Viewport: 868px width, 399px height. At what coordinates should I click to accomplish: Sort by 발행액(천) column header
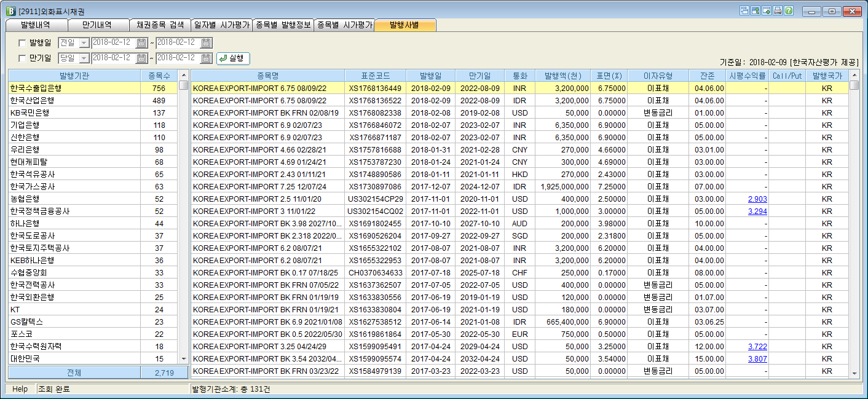pyautogui.click(x=563, y=76)
